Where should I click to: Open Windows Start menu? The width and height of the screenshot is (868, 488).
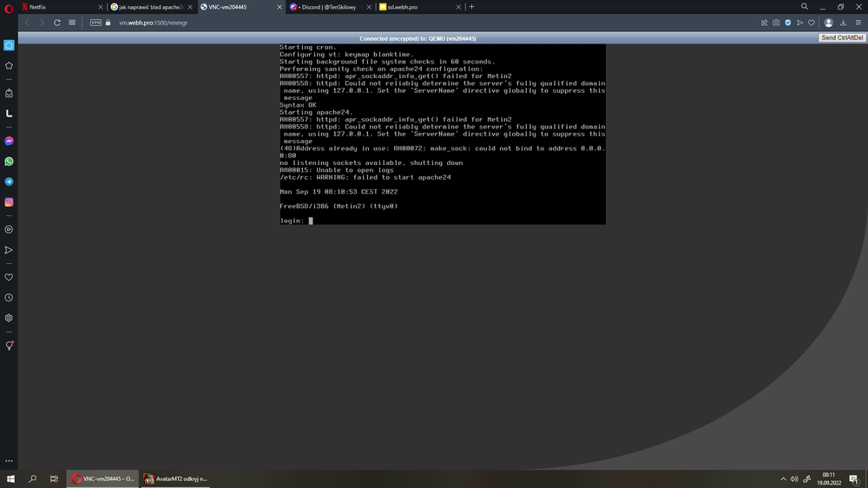(10, 478)
